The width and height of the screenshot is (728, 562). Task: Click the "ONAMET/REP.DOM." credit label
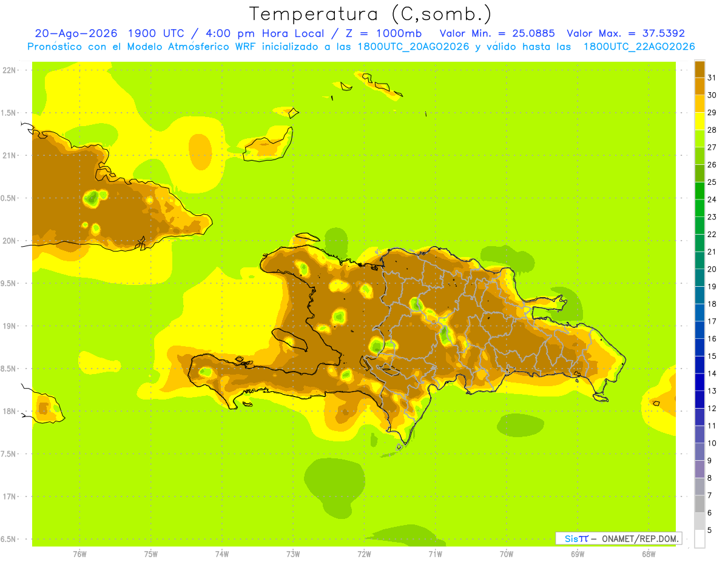click(639, 538)
